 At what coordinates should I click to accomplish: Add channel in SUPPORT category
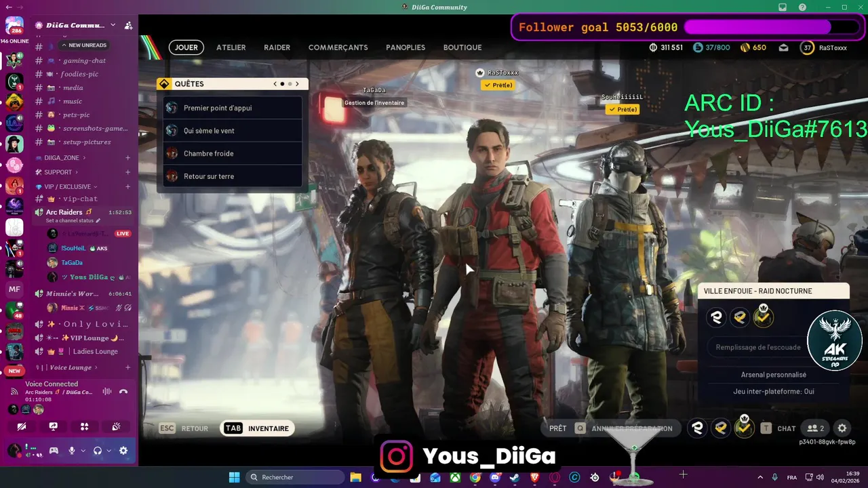point(127,172)
